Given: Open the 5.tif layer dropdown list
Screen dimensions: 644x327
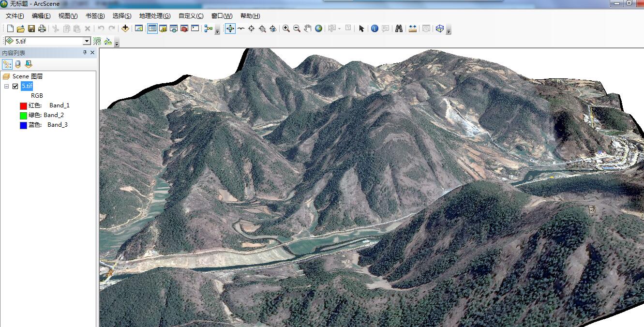Looking at the screenshot, I should pyautogui.click(x=87, y=42).
